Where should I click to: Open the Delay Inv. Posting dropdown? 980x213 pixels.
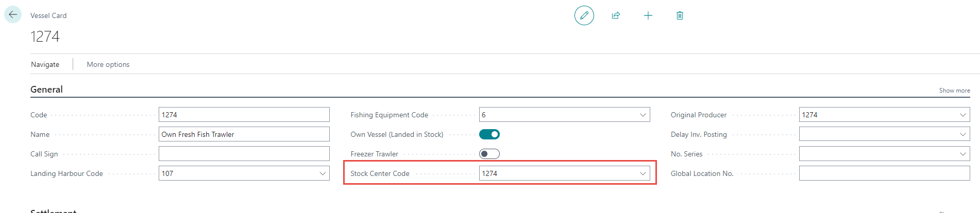962,134
